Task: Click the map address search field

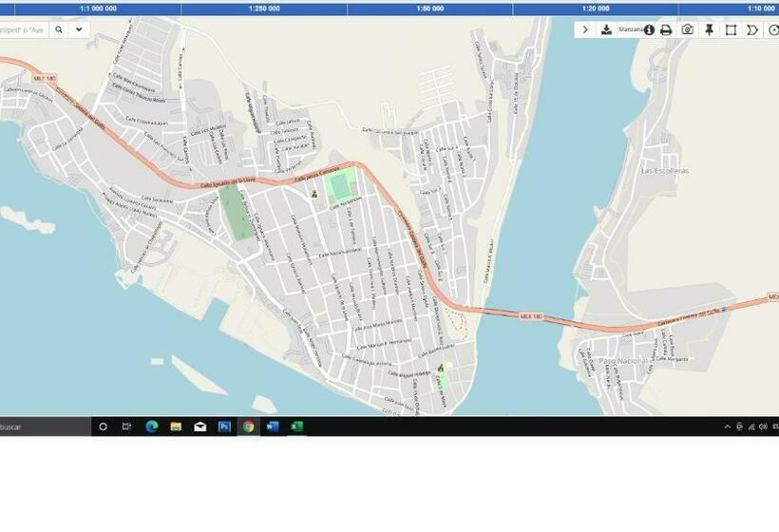Action: (23, 29)
